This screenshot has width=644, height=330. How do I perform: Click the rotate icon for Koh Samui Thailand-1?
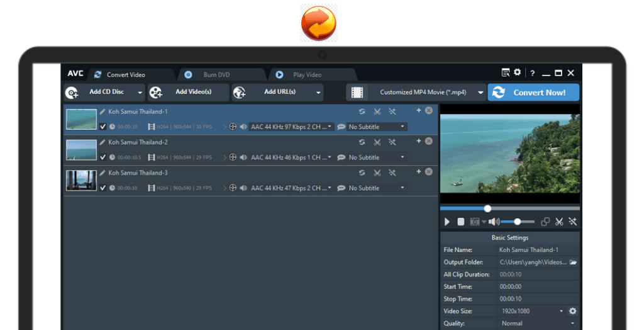pos(362,111)
